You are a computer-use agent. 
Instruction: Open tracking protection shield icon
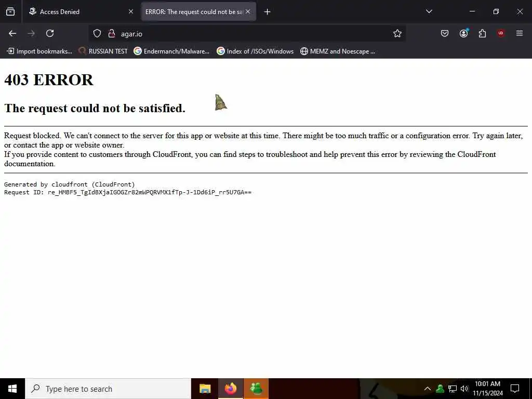pos(97,34)
